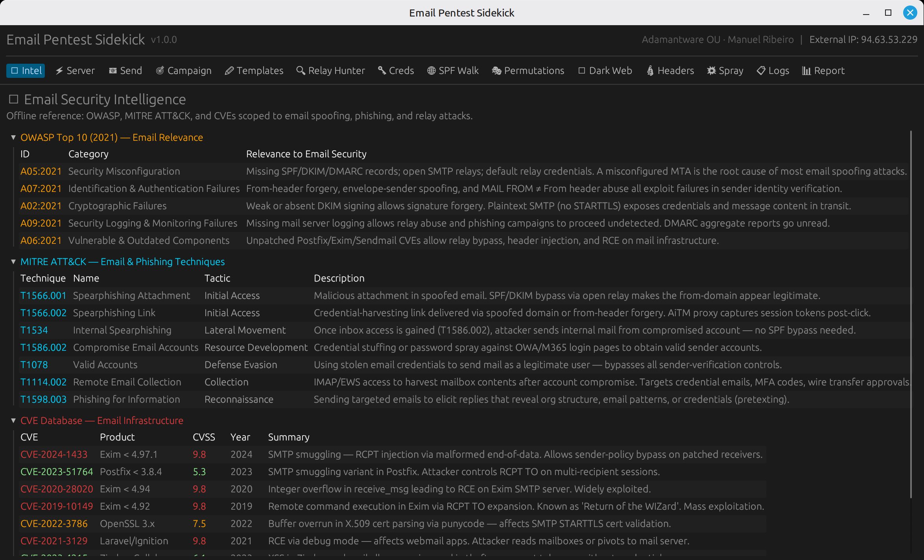Open CVE-2023-51764 entry
Image resolution: width=924 pixels, height=560 pixels.
[57, 472]
